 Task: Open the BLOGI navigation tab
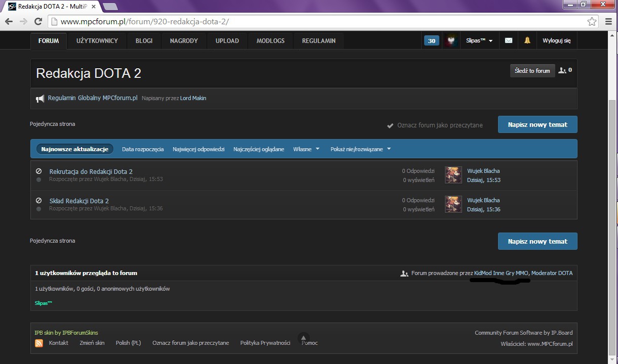144,41
